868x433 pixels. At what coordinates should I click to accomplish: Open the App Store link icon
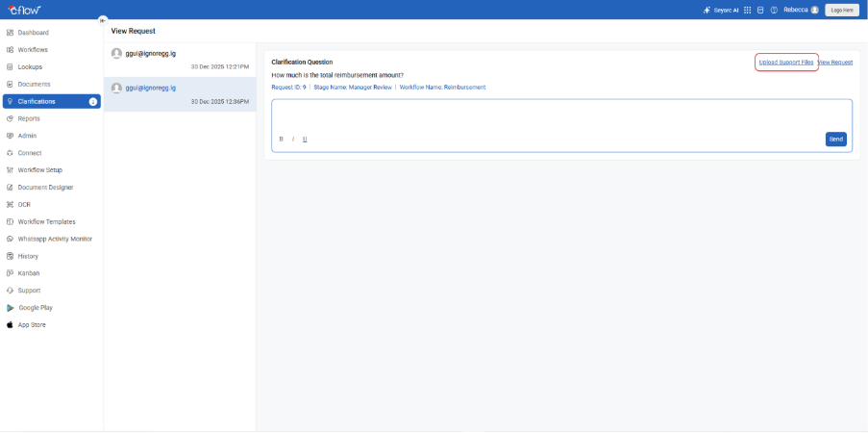(x=11, y=325)
